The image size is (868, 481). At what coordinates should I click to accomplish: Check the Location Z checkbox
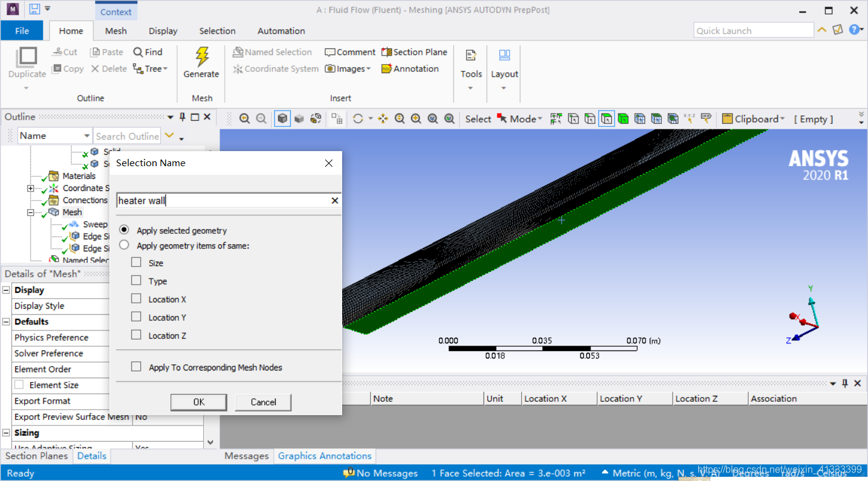coord(136,335)
